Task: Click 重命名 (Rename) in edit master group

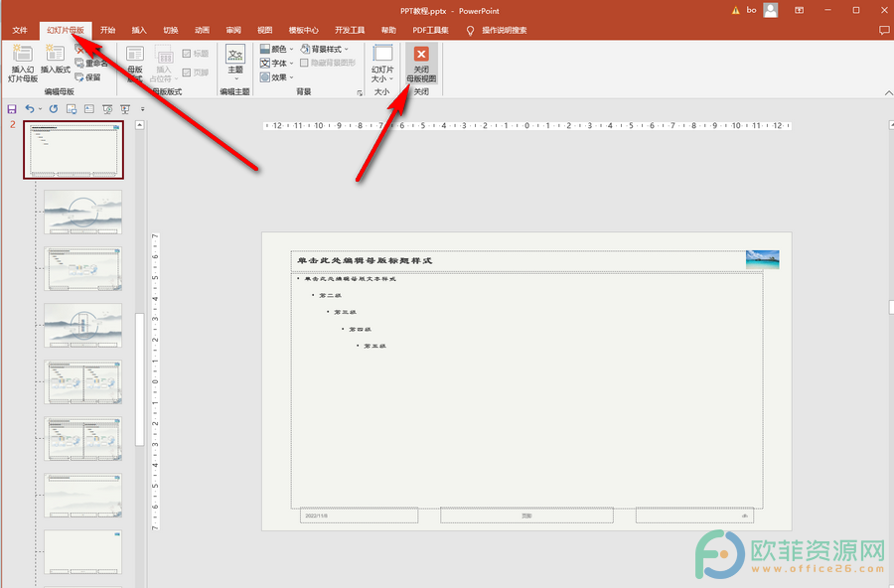Action: (91, 64)
